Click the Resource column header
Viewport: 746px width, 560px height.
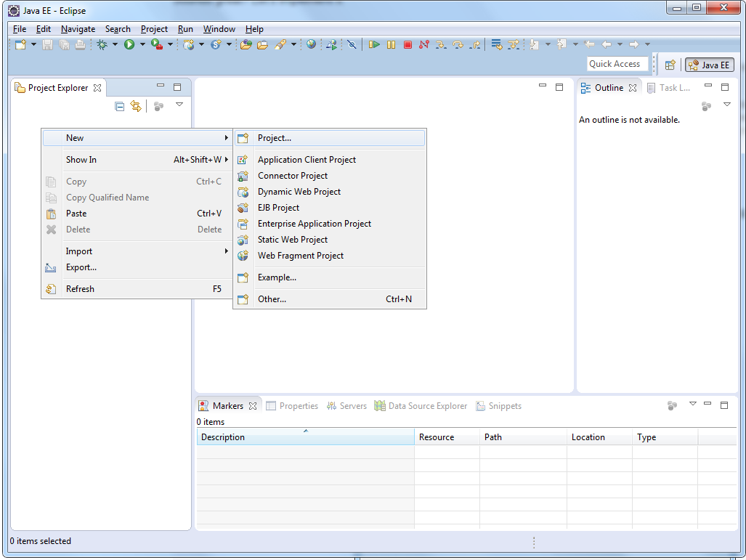pos(447,437)
